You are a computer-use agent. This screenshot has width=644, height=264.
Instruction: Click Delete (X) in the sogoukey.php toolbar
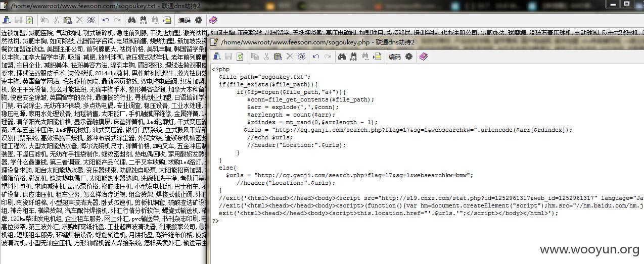[290, 57]
